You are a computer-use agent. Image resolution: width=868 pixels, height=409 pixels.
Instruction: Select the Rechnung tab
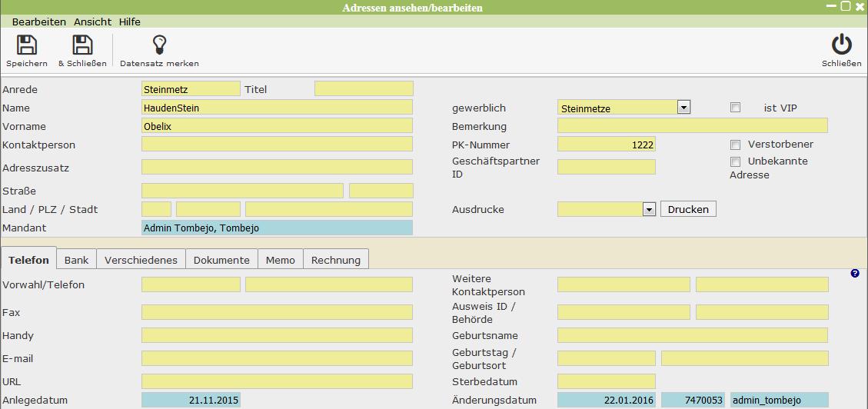pyautogui.click(x=336, y=260)
